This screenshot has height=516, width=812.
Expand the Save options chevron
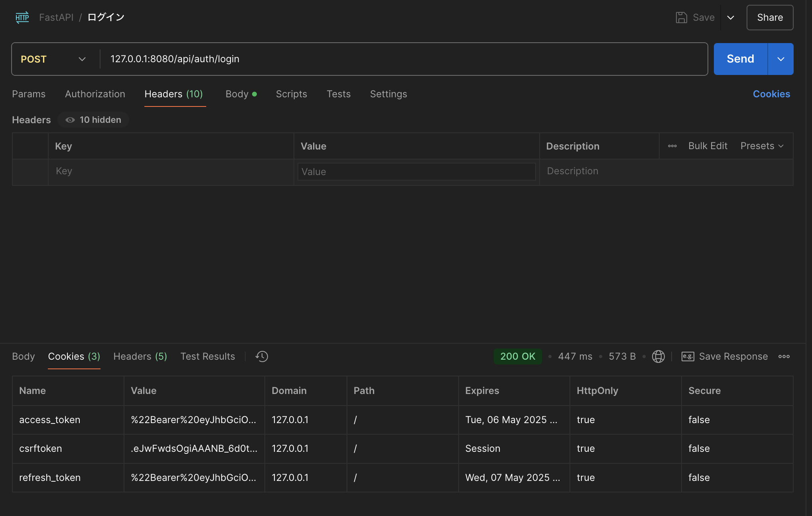(730, 18)
